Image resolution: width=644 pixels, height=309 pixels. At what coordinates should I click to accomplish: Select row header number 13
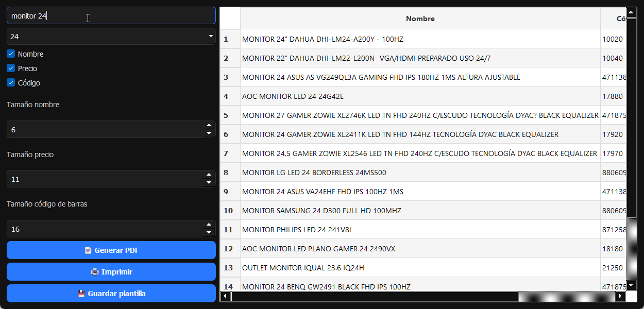230,268
